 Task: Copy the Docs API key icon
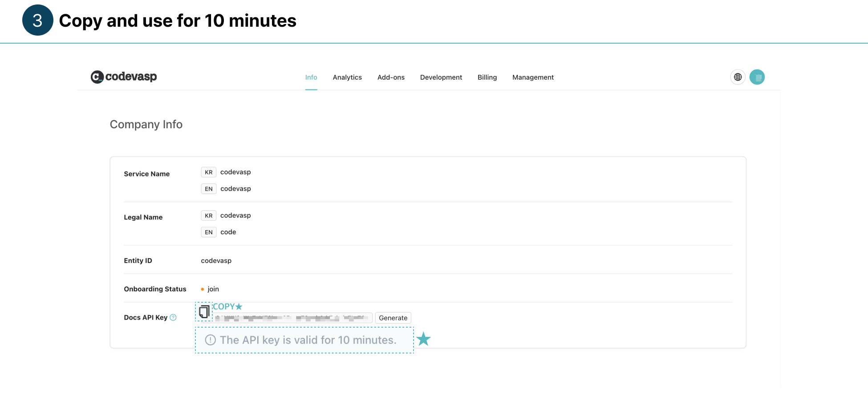click(x=204, y=312)
